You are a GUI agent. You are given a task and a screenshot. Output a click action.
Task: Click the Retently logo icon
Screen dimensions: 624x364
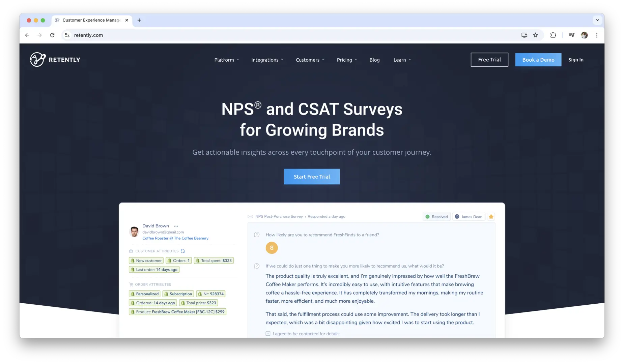[x=37, y=60]
